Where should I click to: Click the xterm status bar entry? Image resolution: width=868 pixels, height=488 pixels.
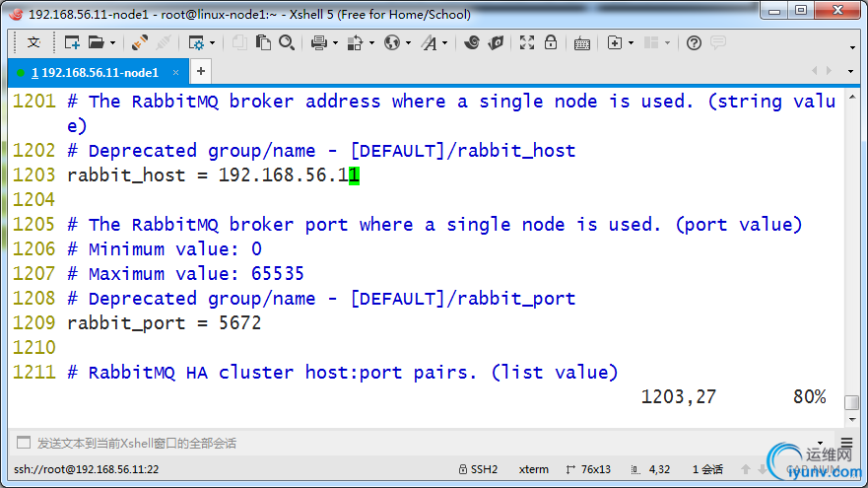tap(534, 469)
